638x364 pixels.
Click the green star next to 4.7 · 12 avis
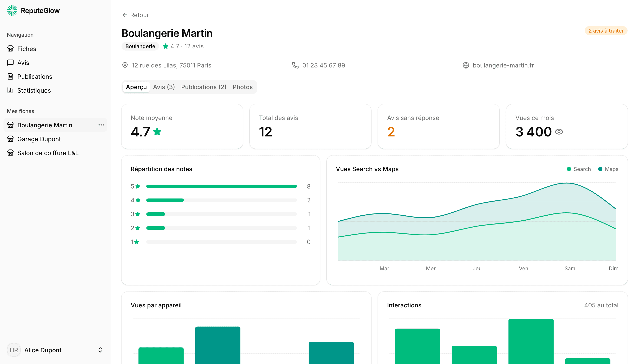pyautogui.click(x=165, y=46)
